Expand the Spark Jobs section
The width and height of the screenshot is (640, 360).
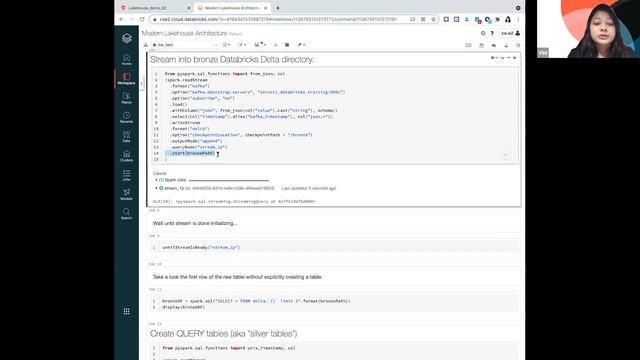(156, 180)
